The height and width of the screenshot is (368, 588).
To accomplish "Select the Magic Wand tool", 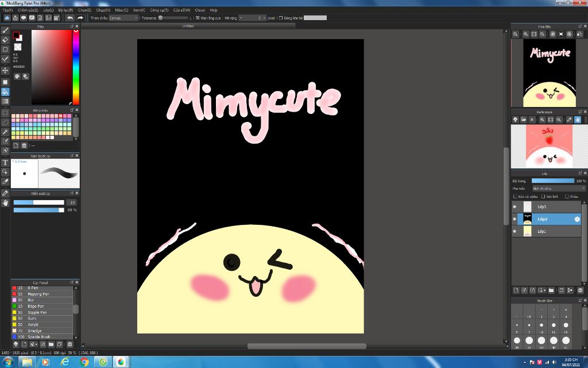I will coord(5,132).
